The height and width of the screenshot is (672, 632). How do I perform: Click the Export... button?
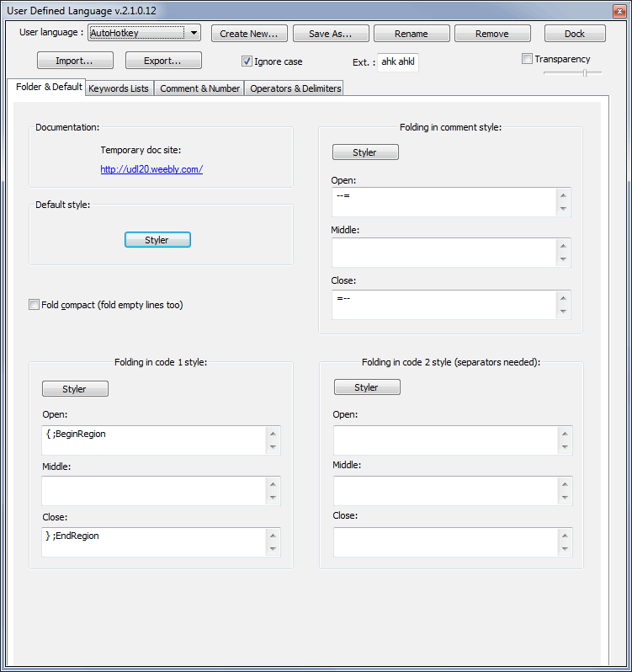coord(163,61)
